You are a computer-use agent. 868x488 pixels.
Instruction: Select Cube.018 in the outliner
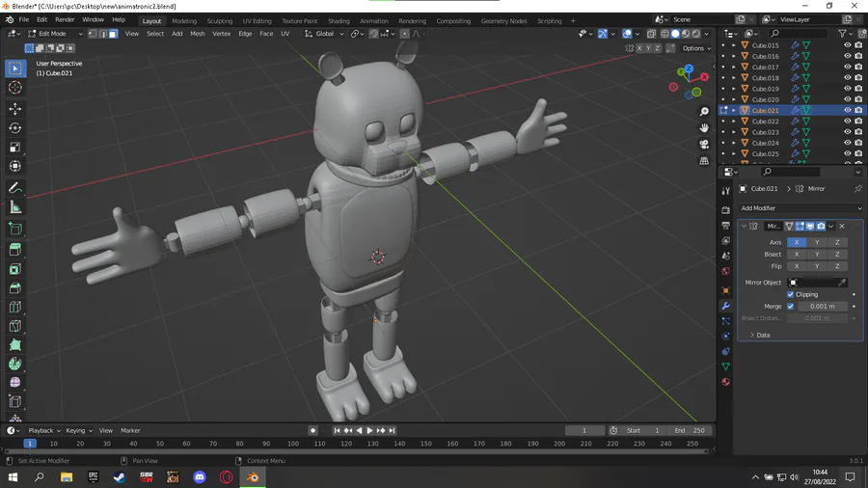[765, 78]
